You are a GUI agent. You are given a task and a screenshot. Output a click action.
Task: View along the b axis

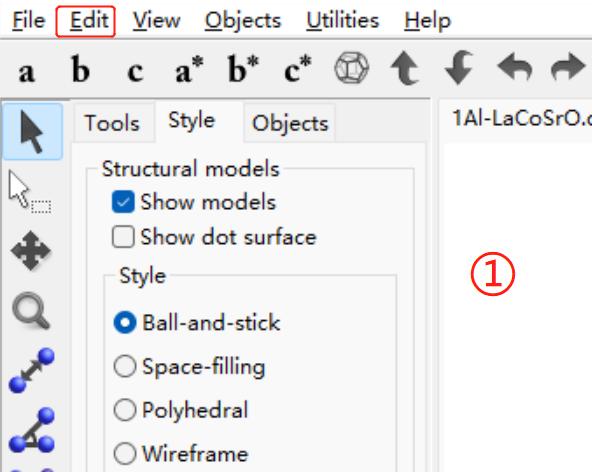[80, 69]
